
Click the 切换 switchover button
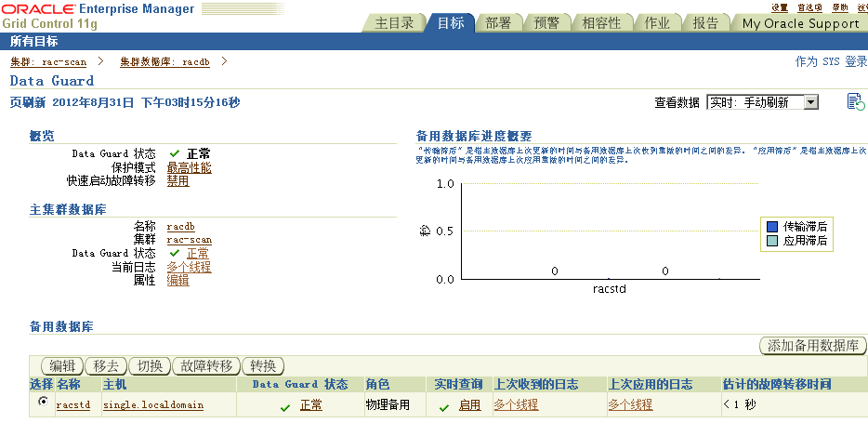(150, 366)
